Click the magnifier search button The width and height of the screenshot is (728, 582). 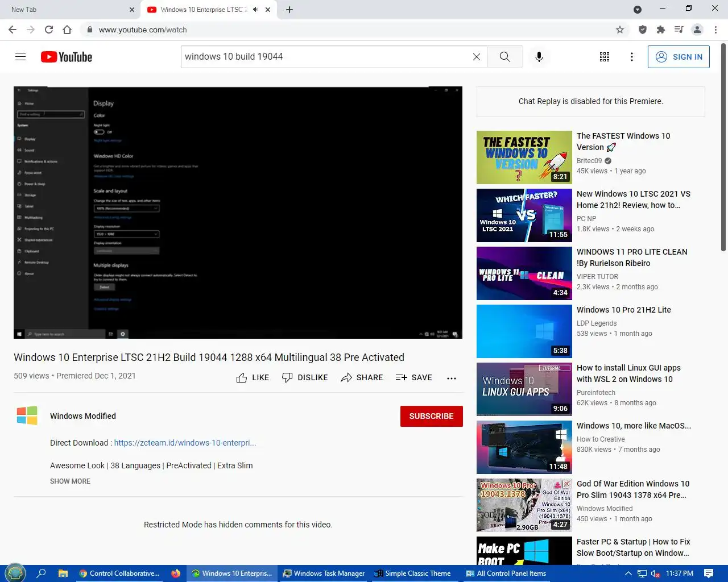point(504,57)
